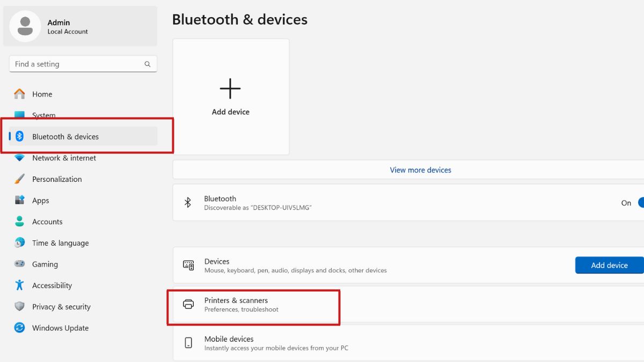
Task: Click the printer icon in Printers & scanners row
Action: click(x=188, y=304)
